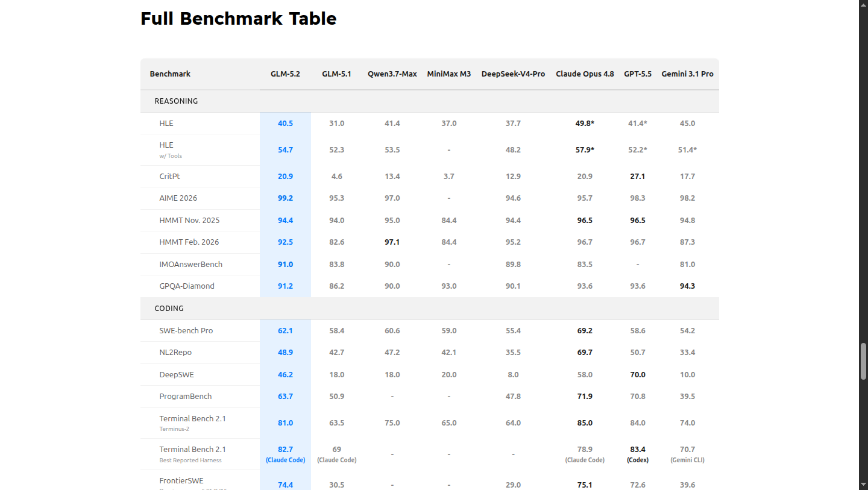Click Gemini CLI score 70.7
This screenshot has width=868, height=490.
(687, 450)
